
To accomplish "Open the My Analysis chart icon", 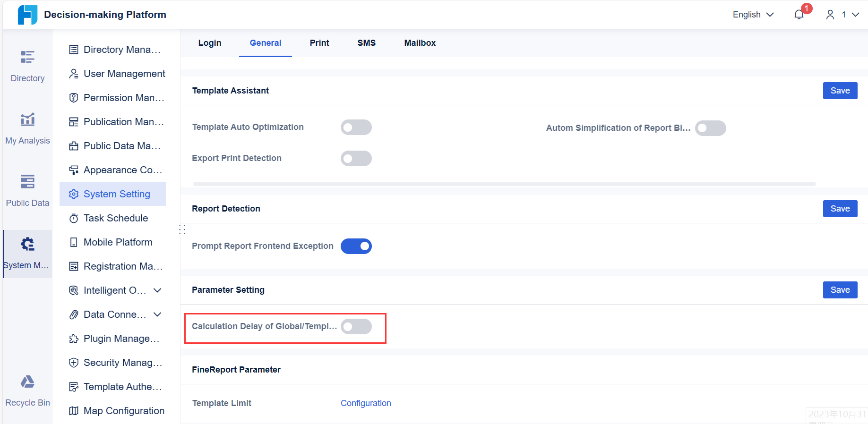I will click(x=27, y=119).
